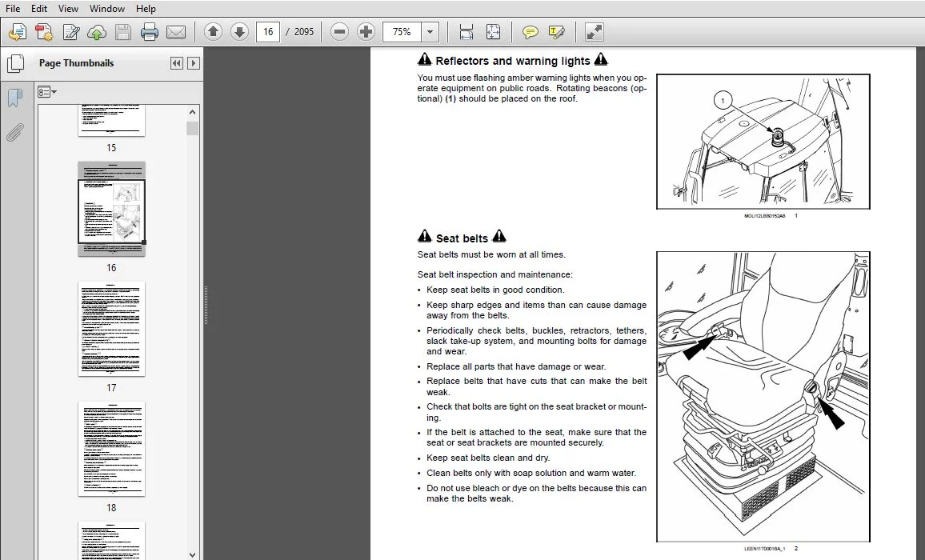Click the rotating beacon cab illustration
The height and width of the screenshot is (560, 925).
(763, 142)
